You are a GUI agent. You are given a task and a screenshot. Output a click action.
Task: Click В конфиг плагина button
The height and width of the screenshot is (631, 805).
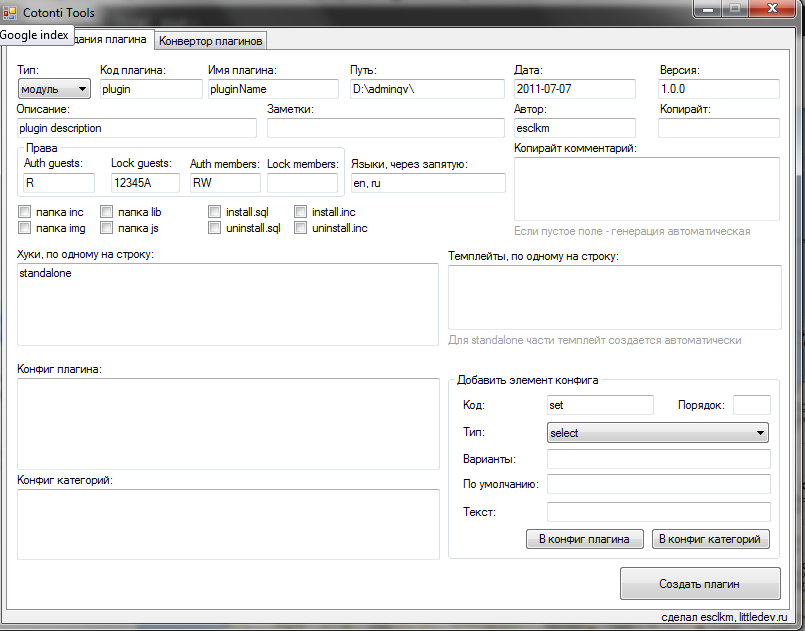(x=584, y=539)
